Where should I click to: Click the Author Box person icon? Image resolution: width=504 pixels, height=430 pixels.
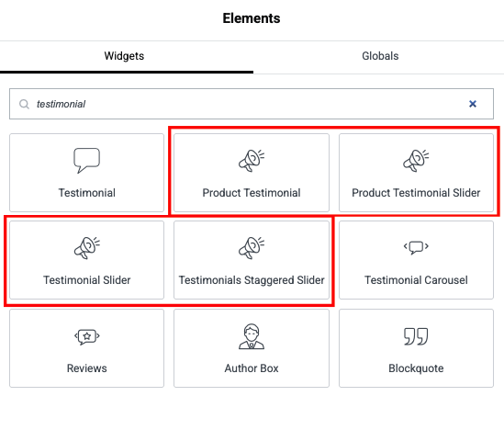(252, 336)
